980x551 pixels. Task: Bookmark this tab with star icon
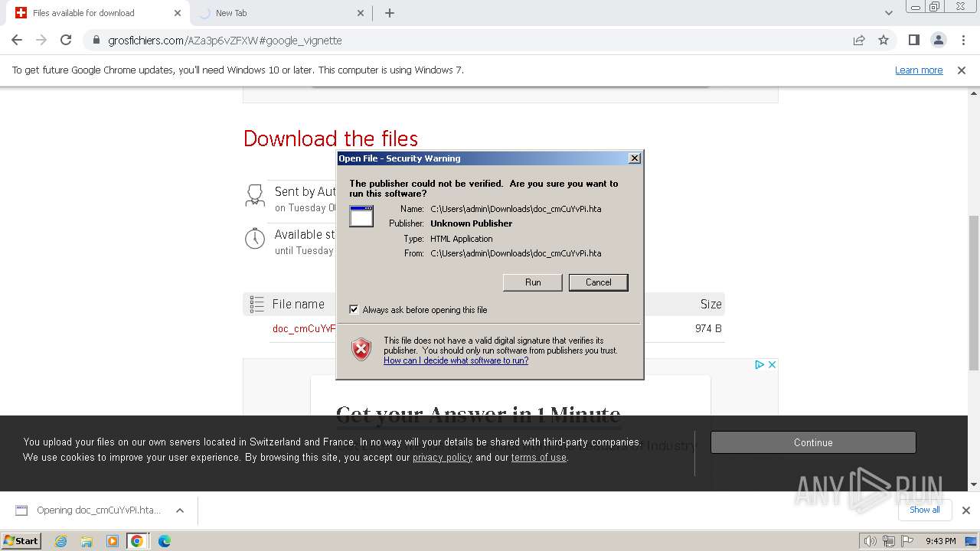[884, 41]
